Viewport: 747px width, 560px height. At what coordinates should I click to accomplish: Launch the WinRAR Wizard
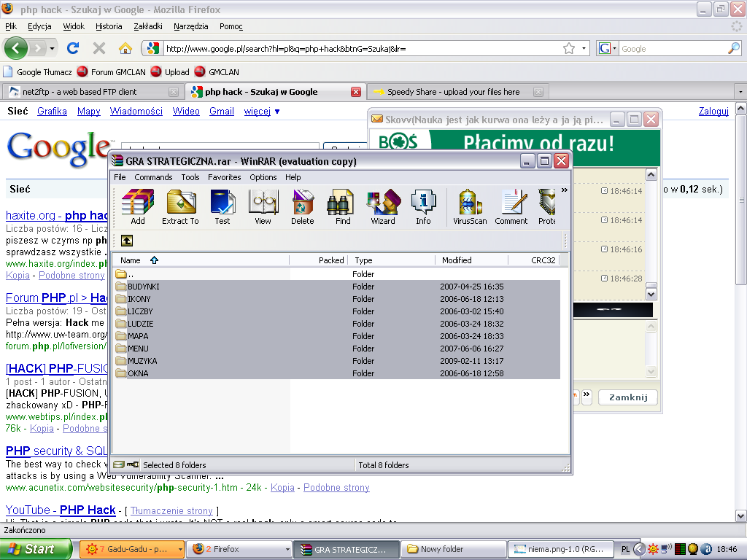coord(383,206)
